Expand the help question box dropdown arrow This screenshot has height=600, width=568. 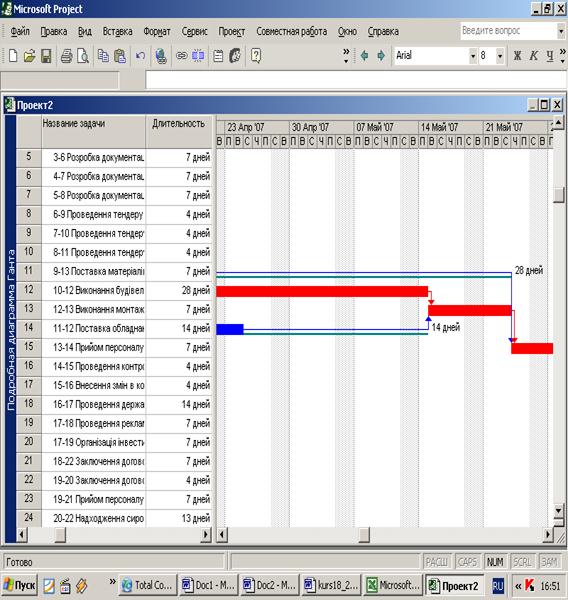click(x=561, y=31)
